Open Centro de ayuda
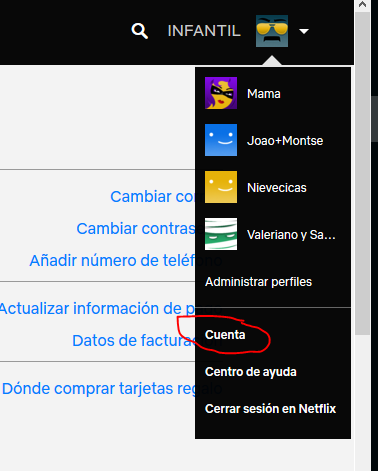Viewport: 378px width, 471px height. [x=251, y=372]
